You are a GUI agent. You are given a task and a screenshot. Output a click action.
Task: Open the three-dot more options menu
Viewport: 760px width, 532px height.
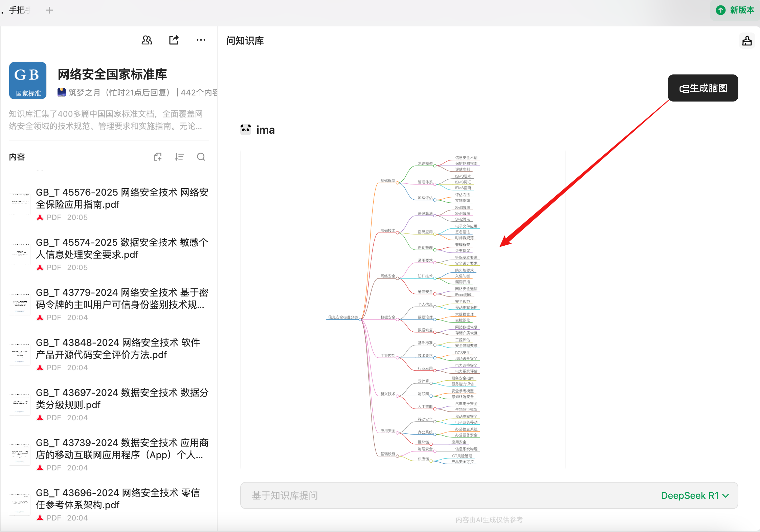[x=201, y=40]
